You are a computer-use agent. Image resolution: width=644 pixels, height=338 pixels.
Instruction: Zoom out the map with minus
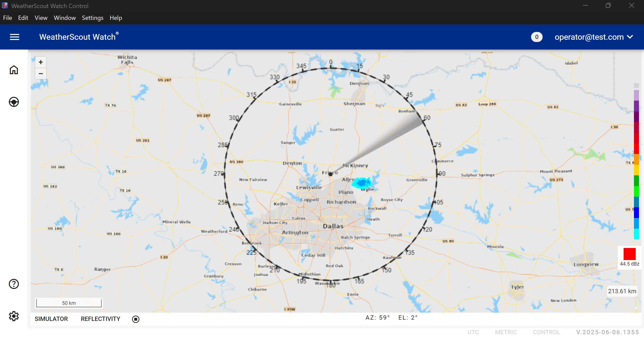point(41,74)
